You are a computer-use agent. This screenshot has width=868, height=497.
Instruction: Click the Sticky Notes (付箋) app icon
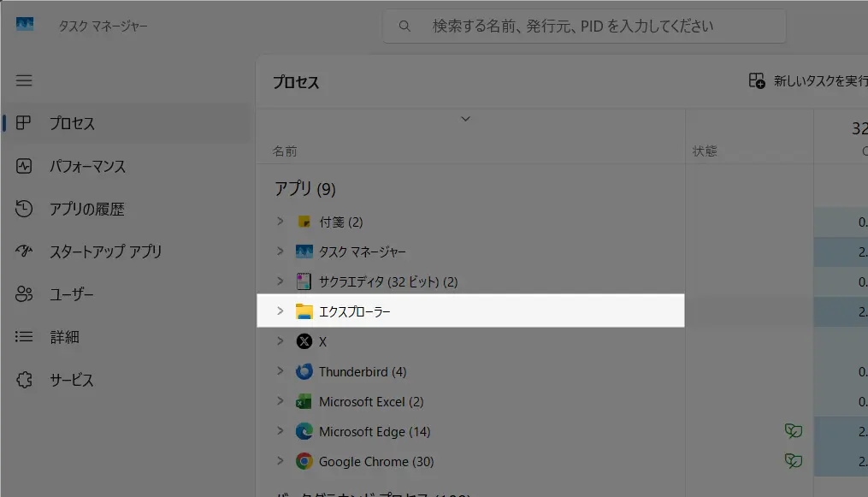click(304, 222)
